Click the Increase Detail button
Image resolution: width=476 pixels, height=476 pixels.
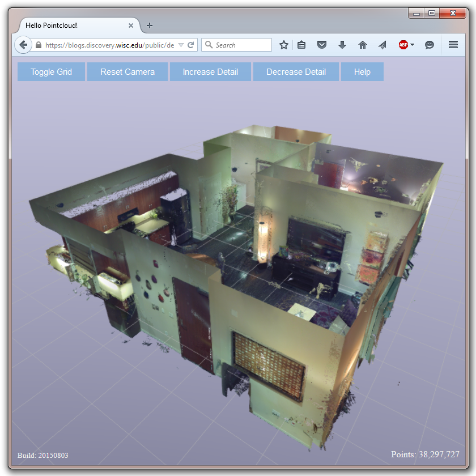point(210,72)
